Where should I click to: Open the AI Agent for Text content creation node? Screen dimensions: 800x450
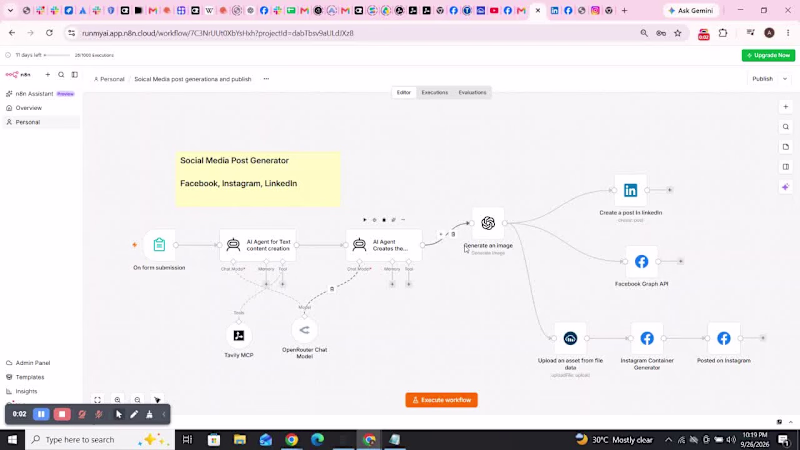(x=258, y=245)
